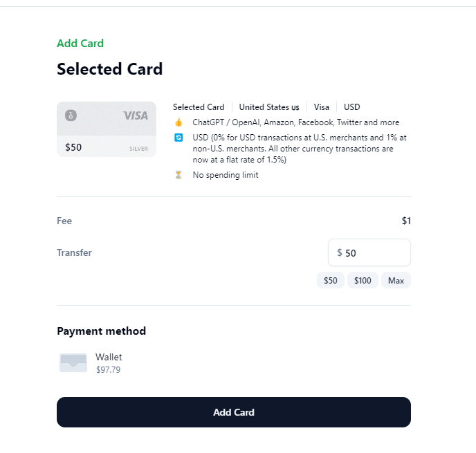Click the Wallet card icon
476x453 pixels.
73,362
